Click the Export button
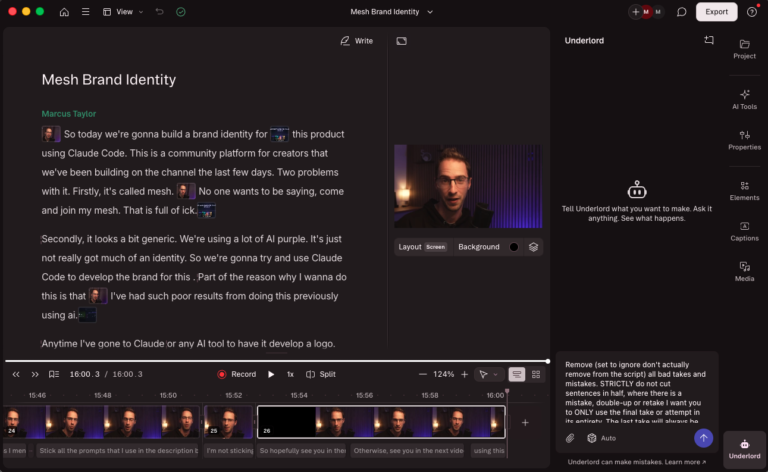768x472 pixels. tap(716, 12)
